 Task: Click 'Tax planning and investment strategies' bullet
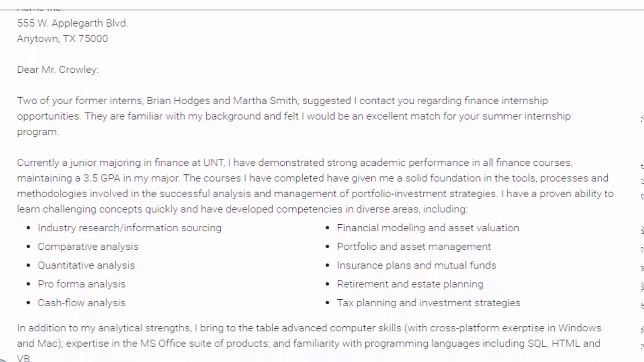pos(428,303)
